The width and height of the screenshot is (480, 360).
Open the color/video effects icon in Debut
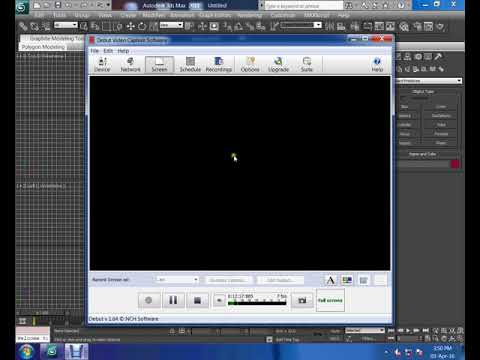[347, 280]
